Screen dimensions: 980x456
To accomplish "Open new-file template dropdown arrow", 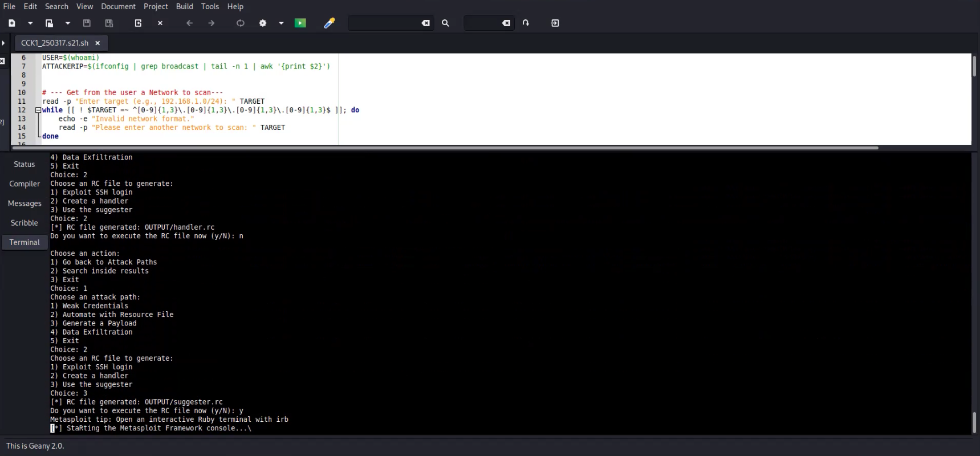I will 30,23.
